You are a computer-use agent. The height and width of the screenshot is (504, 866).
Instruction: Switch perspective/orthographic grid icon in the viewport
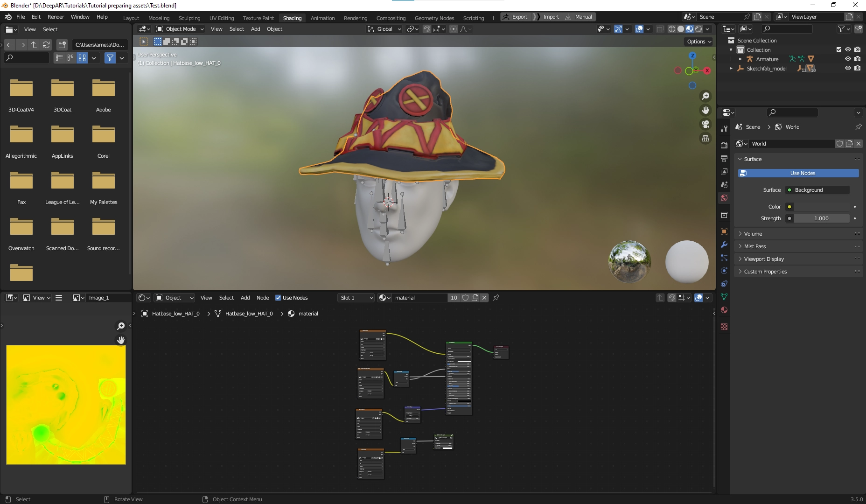(x=705, y=138)
